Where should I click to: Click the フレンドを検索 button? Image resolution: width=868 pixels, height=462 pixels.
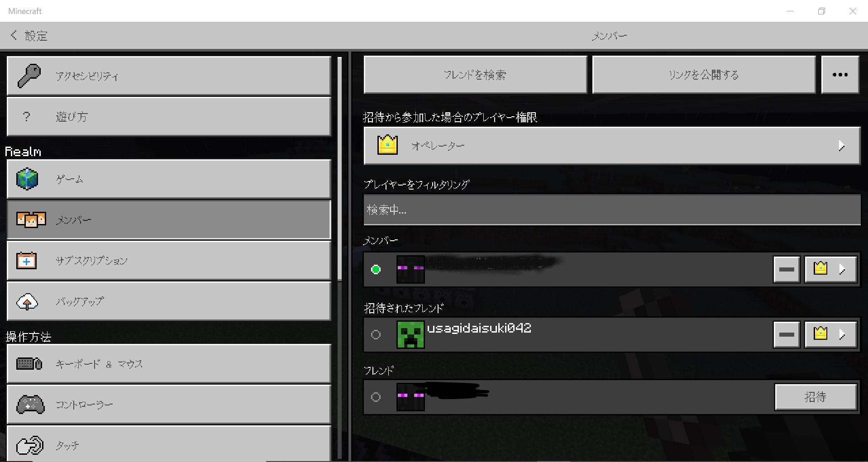tap(475, 75)
